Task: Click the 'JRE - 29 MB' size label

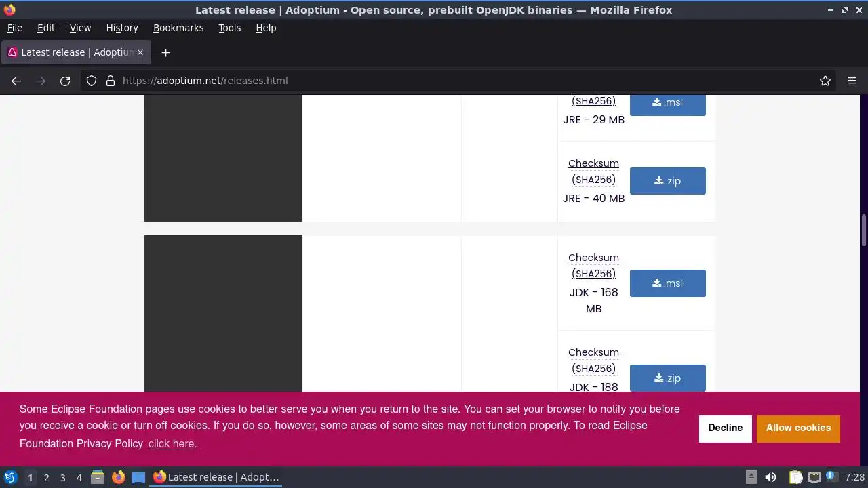Action: click(x=593, y=120)
